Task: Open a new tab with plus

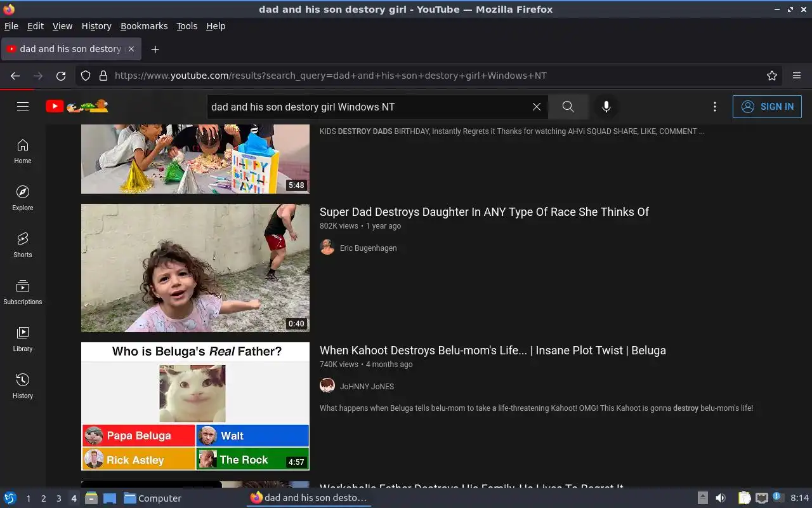Action: click(x=155, y=49)
